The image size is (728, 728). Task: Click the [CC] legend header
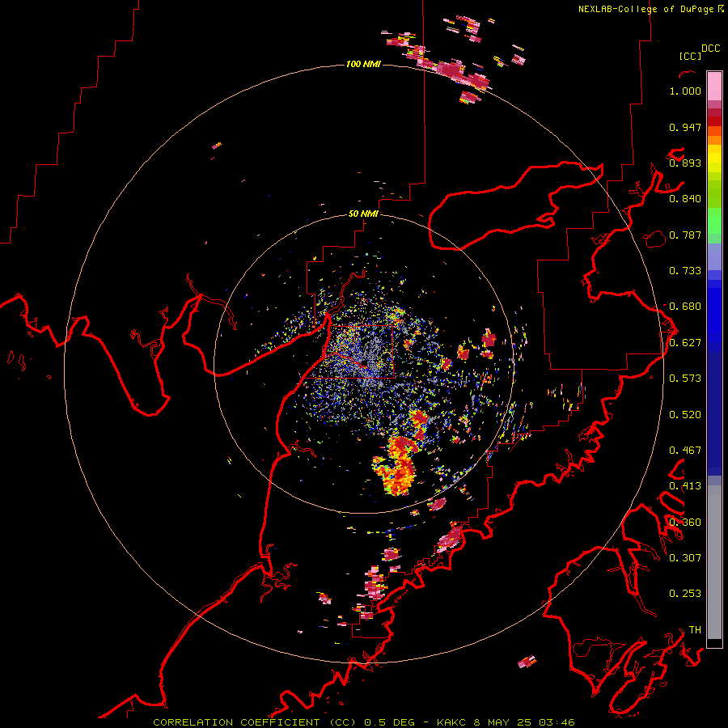(x=690, y=56)
